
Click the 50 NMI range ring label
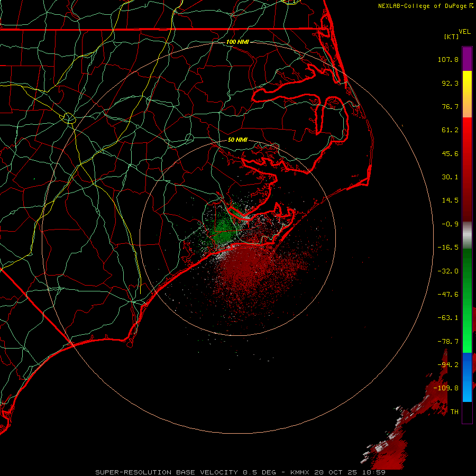point(237,140)
